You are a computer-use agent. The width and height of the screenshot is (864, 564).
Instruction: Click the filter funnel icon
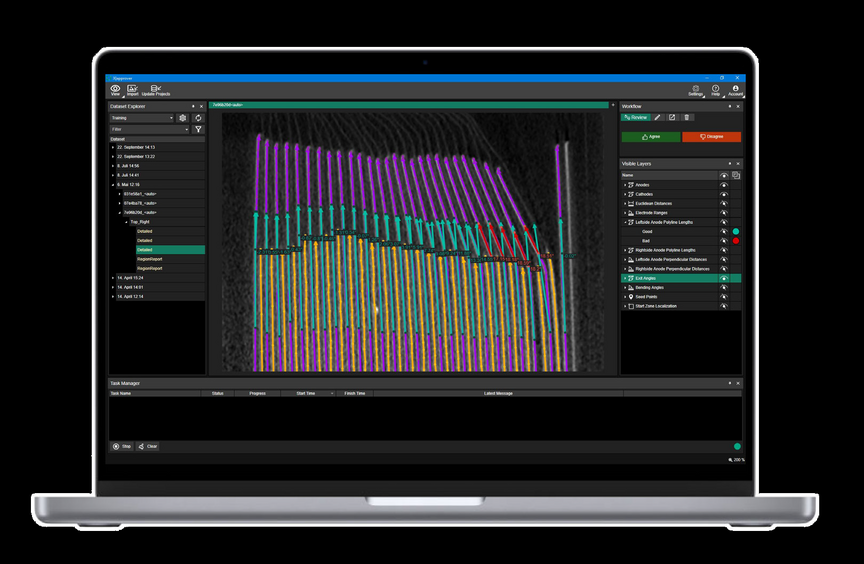click(198, 129)
